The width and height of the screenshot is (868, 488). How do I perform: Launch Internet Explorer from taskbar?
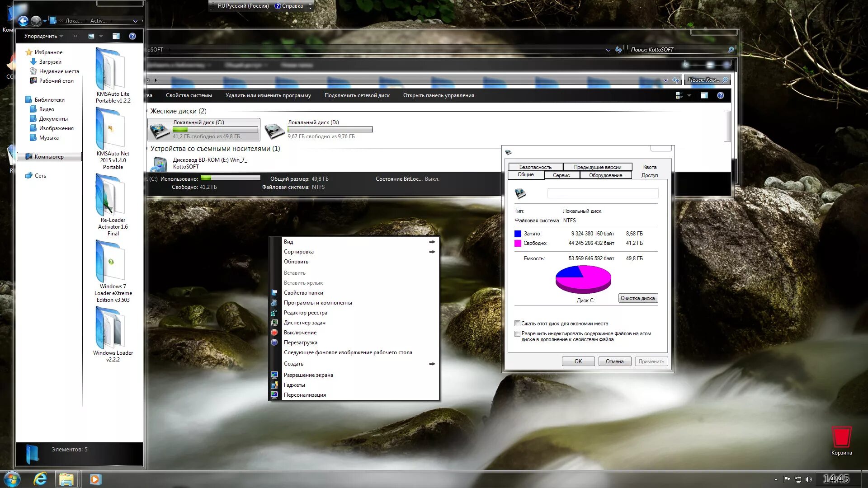click(40, 479)
